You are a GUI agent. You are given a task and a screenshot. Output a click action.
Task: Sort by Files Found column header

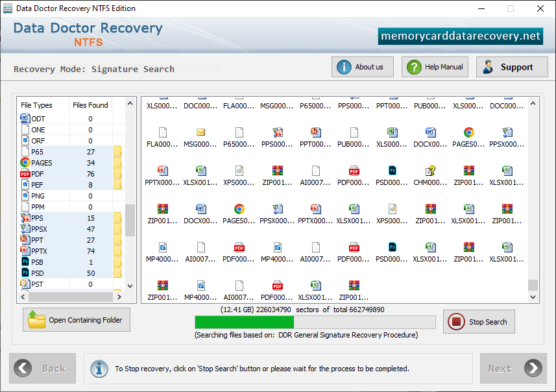tap(90, 105)
